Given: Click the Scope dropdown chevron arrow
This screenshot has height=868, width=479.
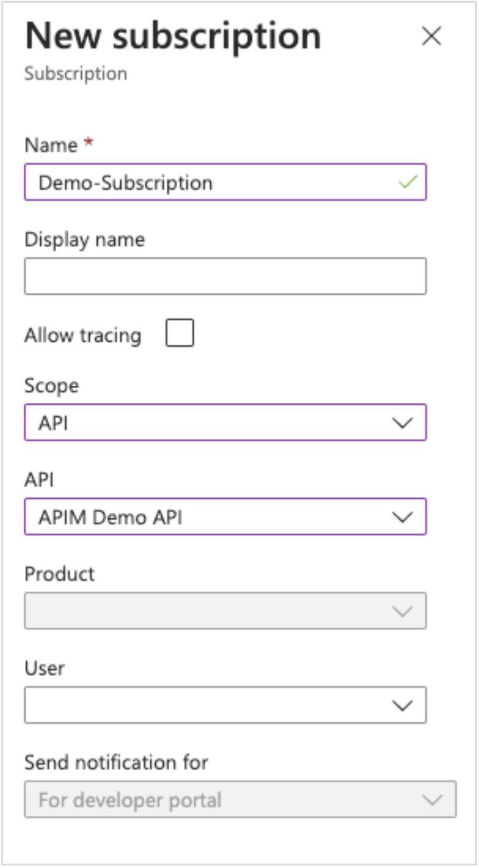Looking at the screenshot, I should click(402, 423).
